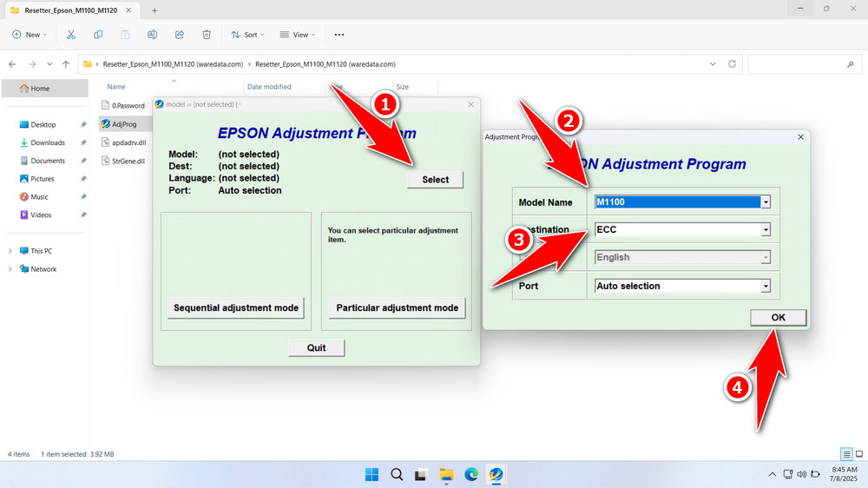Viewport: 868px width, 488px height.
Task: Open the View options dropdown
Action: 297,35
